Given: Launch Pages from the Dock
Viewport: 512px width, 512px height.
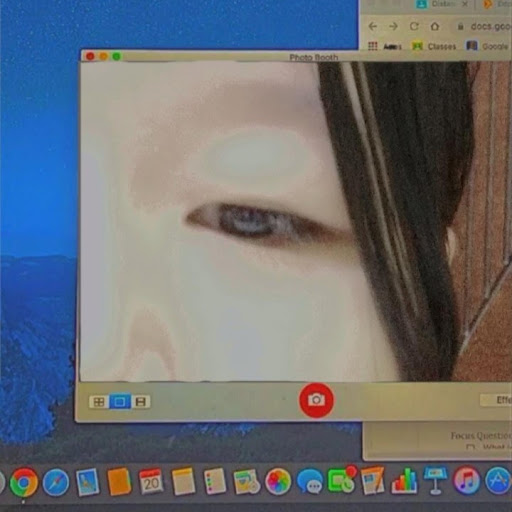Looking at the screenshot, I should point(372,481).
